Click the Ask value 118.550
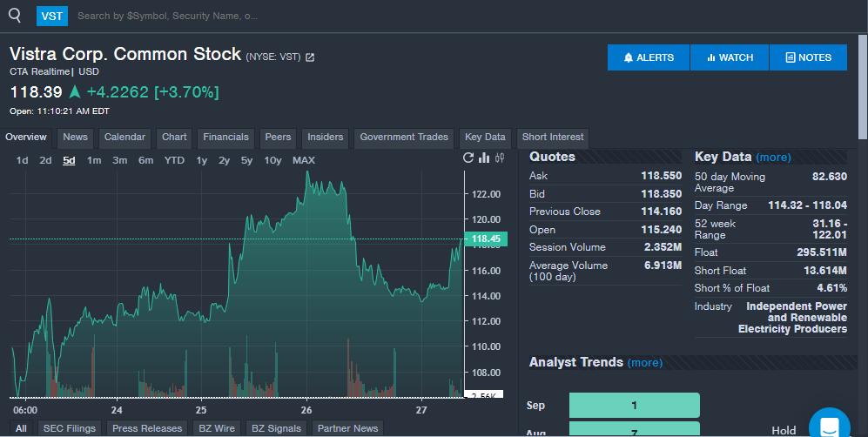868x437 pixels. coord(661,176)
